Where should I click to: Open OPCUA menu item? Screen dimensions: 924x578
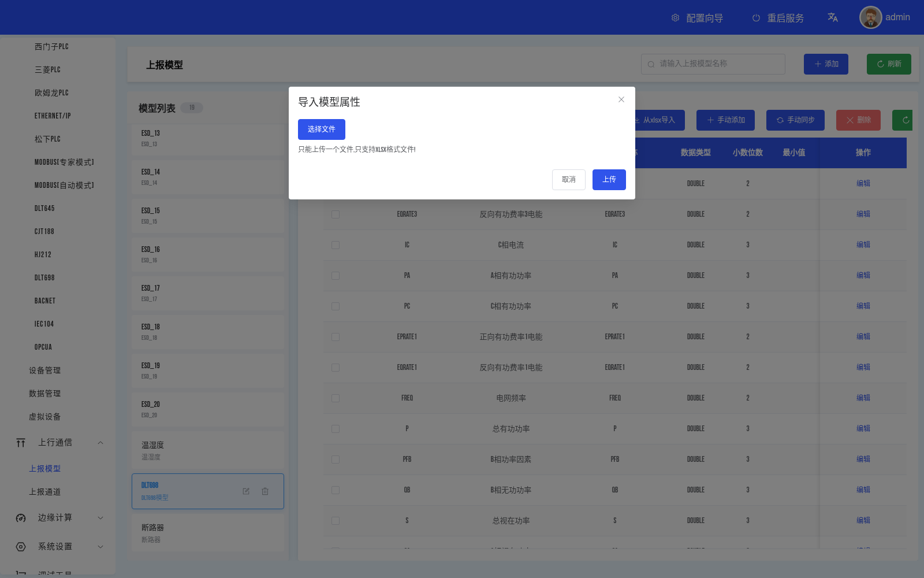[x=43, y=347]
